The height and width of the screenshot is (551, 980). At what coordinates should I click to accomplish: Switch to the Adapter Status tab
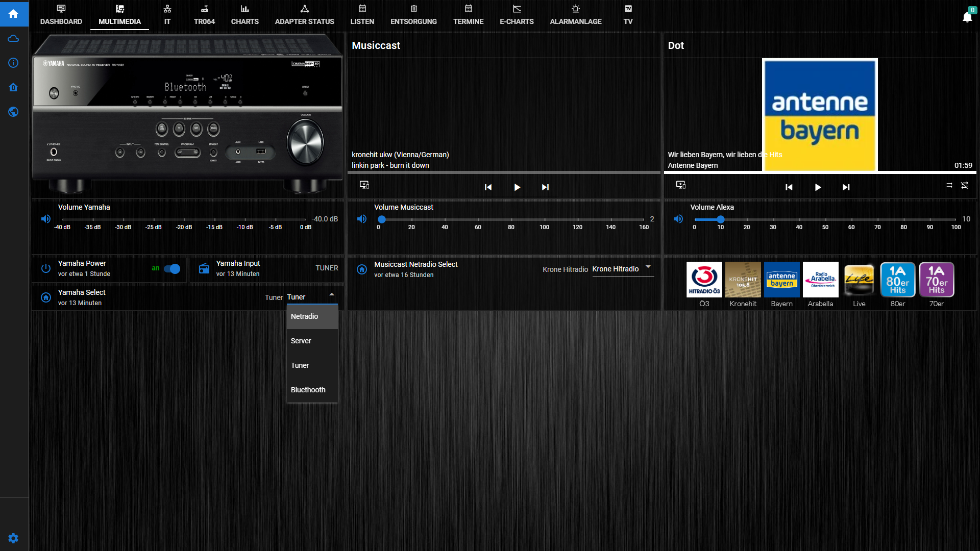pyautogui.click(x=305, y=15)
